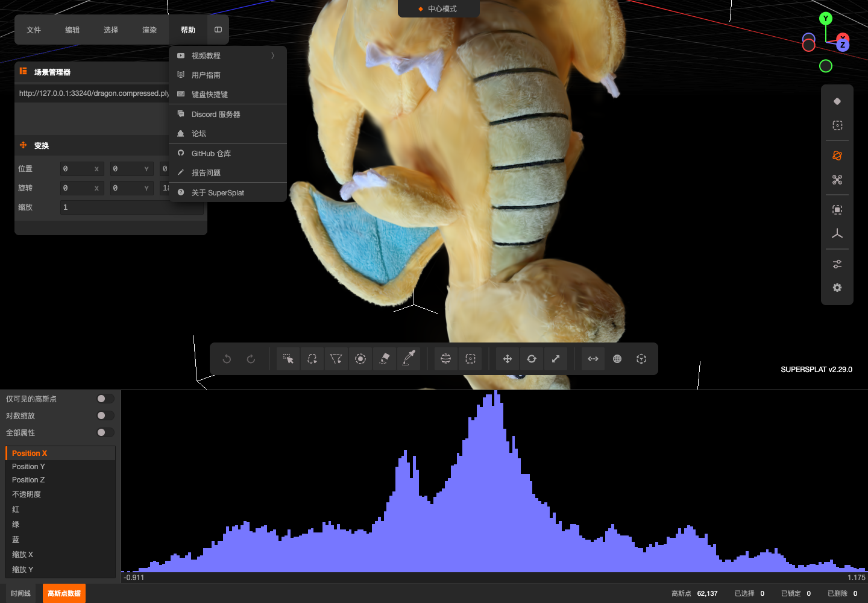Image resolution: width=868 pixels, height=603 pixels.
Task: Collapse the panels with the sidebar icon
Action: (x=218, y=30)
